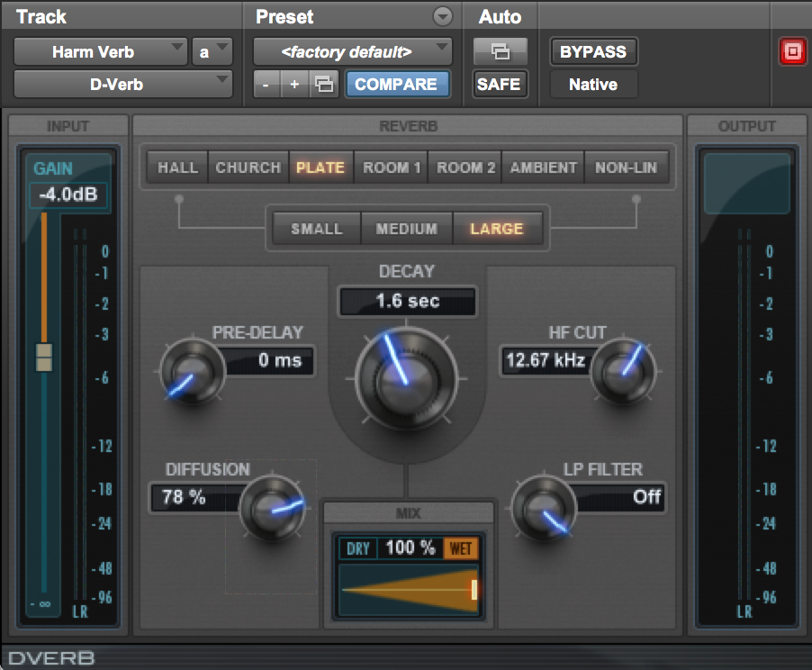Screen dimensions: 812x670
Task: Toggle the BYPASS button
Action: point(593,52)
